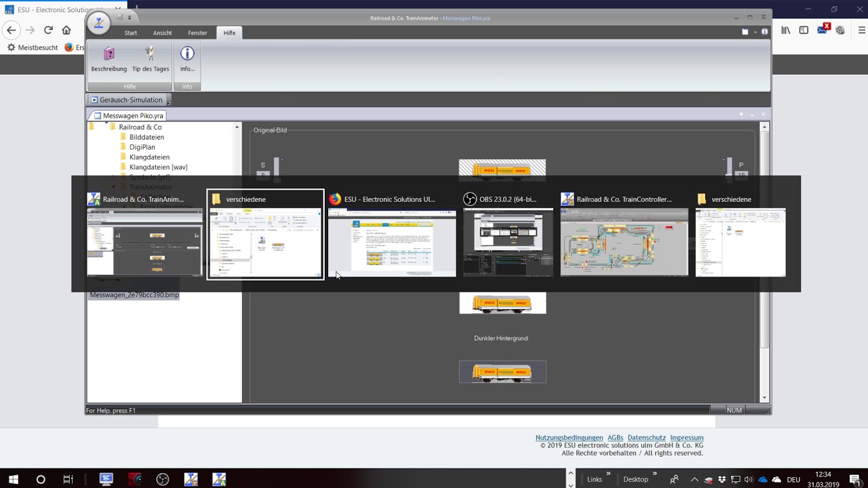The height and width of the screenshot is (488, 868).
Task: Click the train image on dark background
Action: (502, 372)
